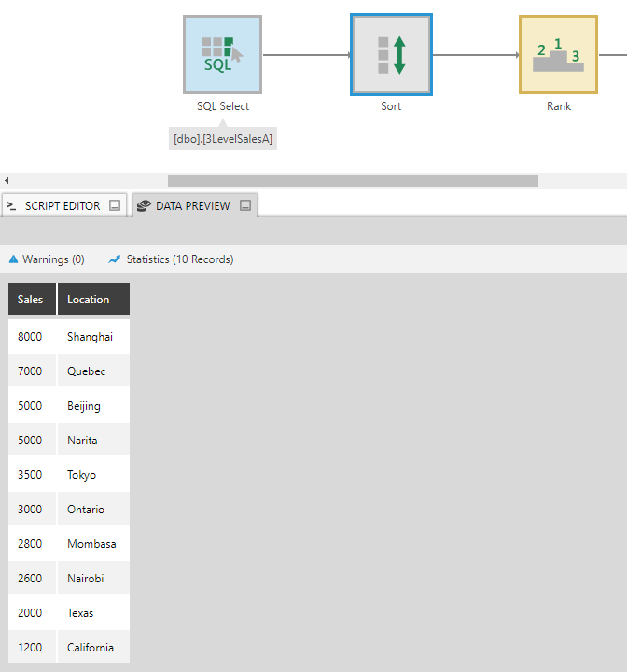Switch to the Data Preview tab
627x672 pixels.
point(192,206)
